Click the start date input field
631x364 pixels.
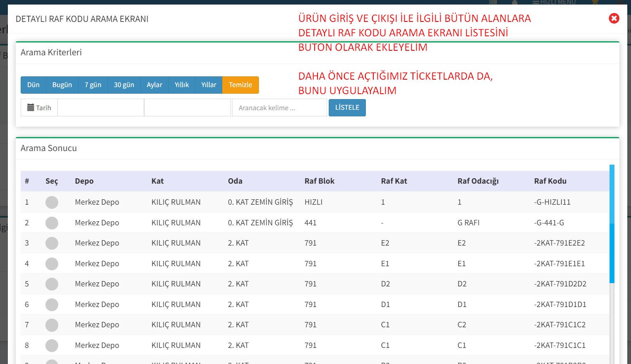pos(101,108)
